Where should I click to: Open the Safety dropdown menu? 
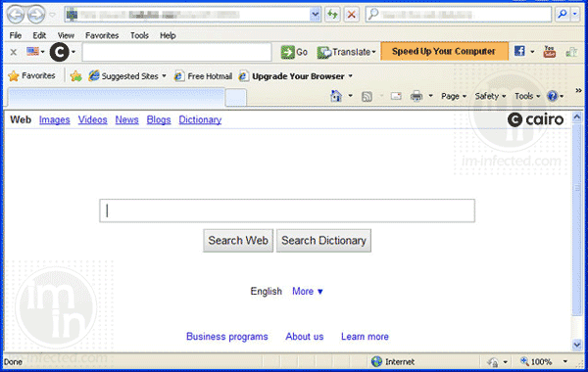490,96
